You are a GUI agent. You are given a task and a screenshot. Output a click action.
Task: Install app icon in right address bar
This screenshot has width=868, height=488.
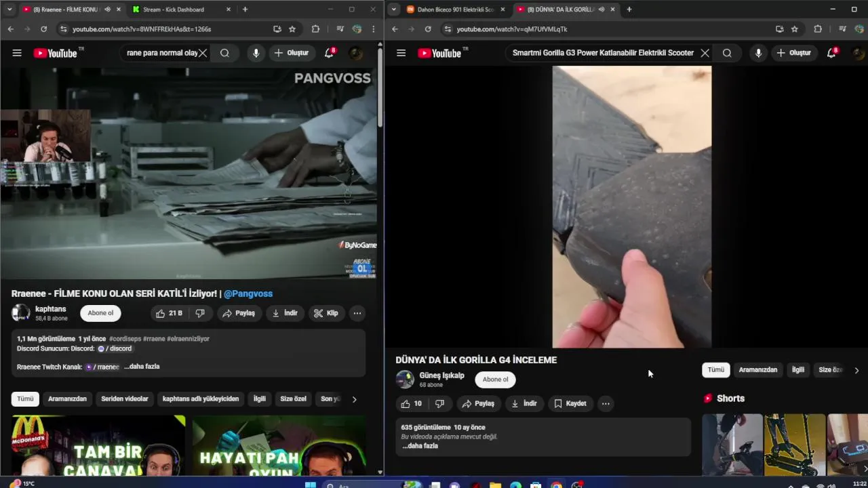point(780,29)
